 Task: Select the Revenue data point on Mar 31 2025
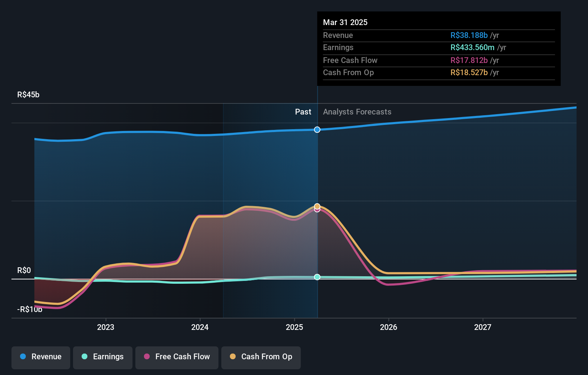click(x=317, y=130)
